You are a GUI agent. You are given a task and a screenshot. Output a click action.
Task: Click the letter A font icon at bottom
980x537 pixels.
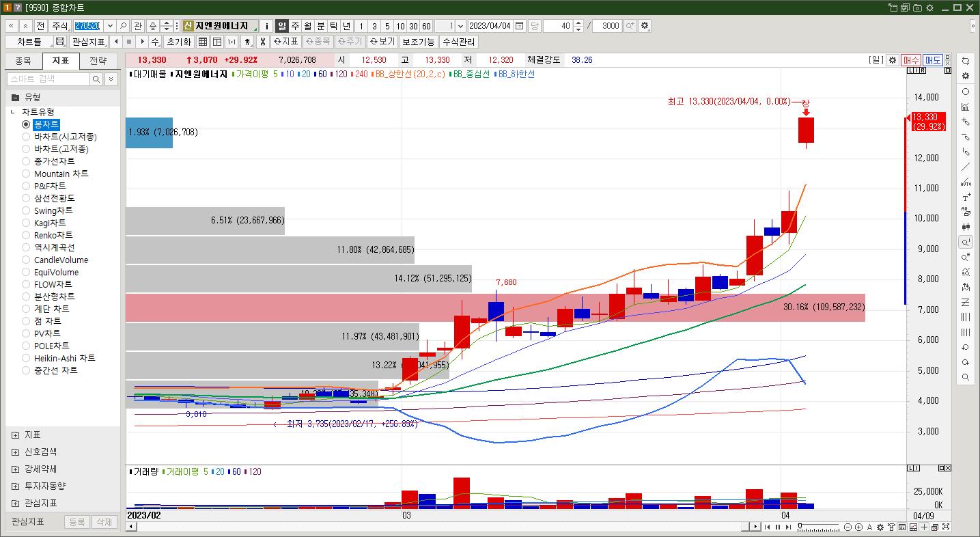click(869, 527)
